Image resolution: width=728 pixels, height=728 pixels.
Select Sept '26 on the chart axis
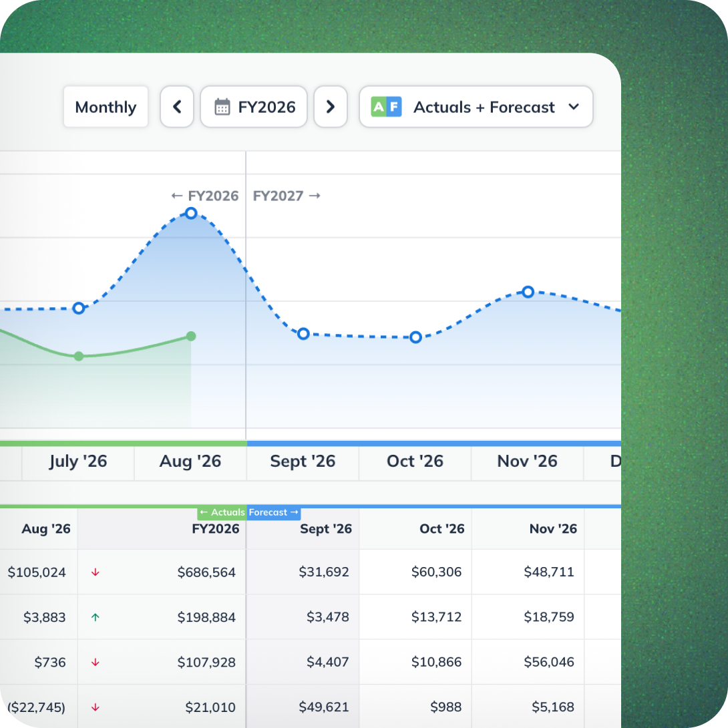[x=303, y=461]
